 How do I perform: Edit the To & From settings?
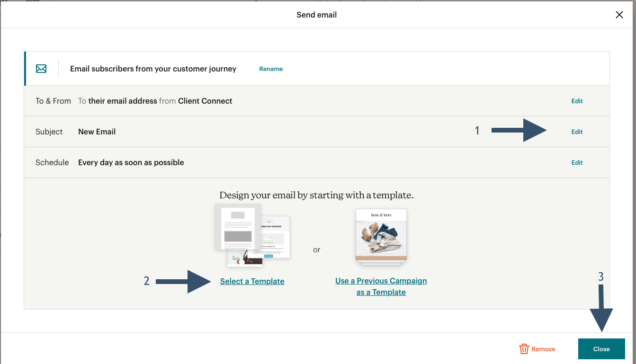[x=577, y=101]
